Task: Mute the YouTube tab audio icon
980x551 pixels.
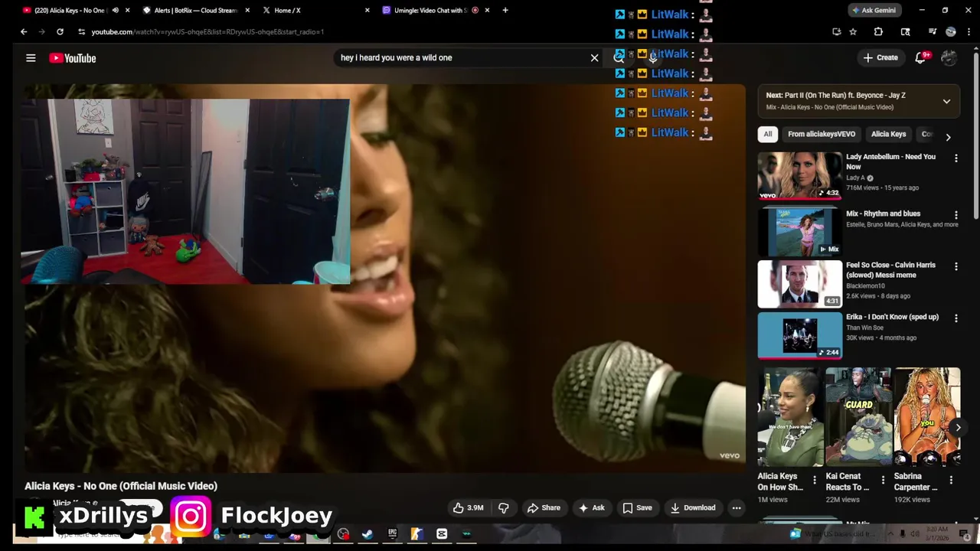Action: (x=115, y=10)
